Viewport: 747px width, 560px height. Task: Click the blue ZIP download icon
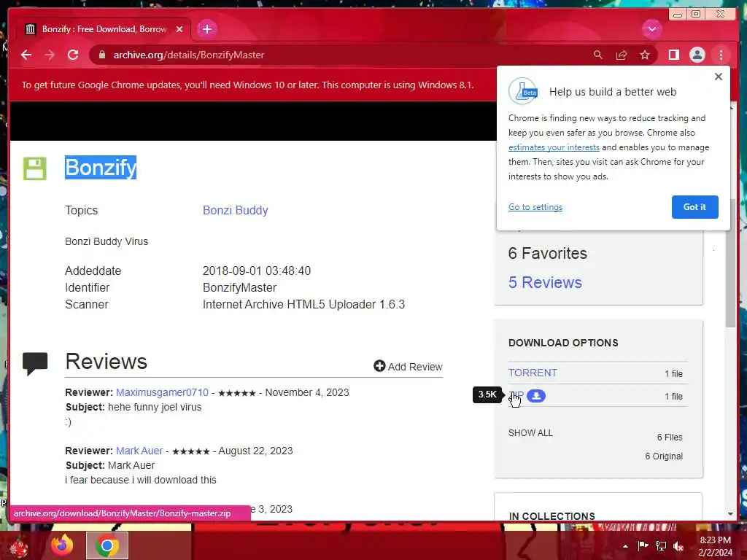click(x=536, y=396)
